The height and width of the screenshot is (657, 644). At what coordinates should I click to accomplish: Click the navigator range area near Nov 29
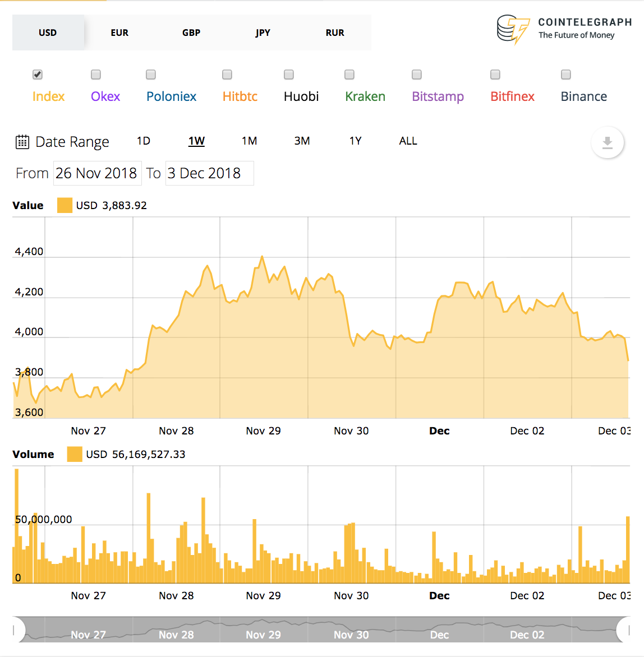(x=263, y=630)
